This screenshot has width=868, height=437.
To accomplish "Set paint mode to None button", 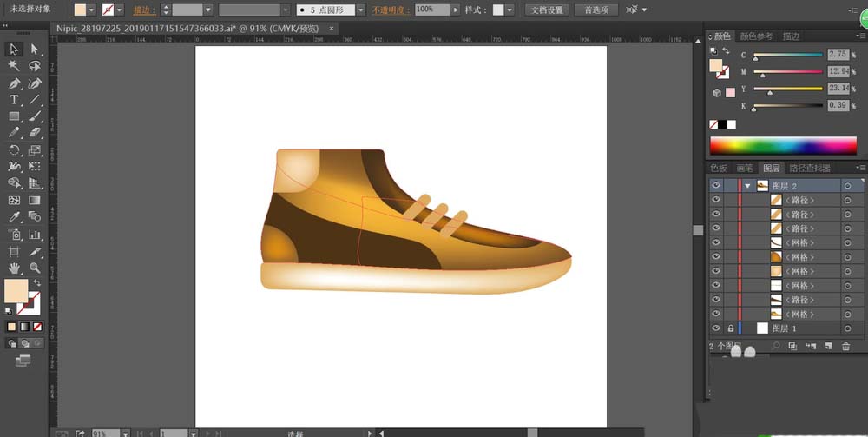I will [x=37, y=327].
